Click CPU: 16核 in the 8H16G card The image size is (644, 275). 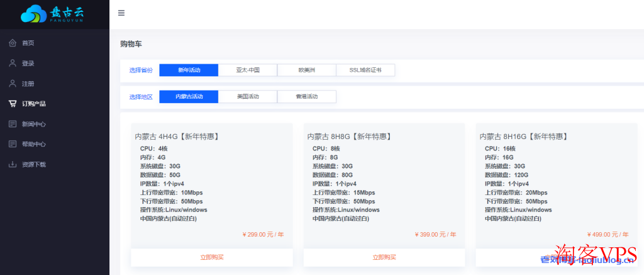500,149
